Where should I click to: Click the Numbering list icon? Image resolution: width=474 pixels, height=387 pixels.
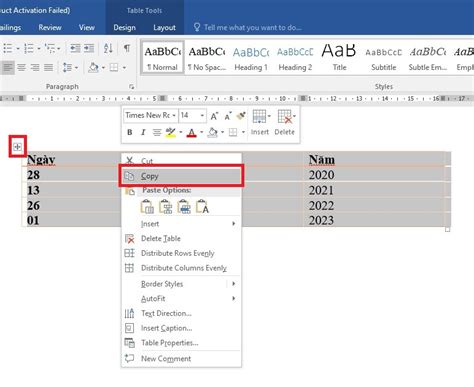29,49
